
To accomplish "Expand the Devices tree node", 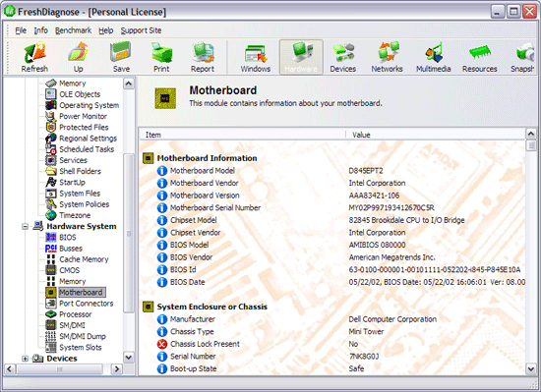I will (26, 359).
